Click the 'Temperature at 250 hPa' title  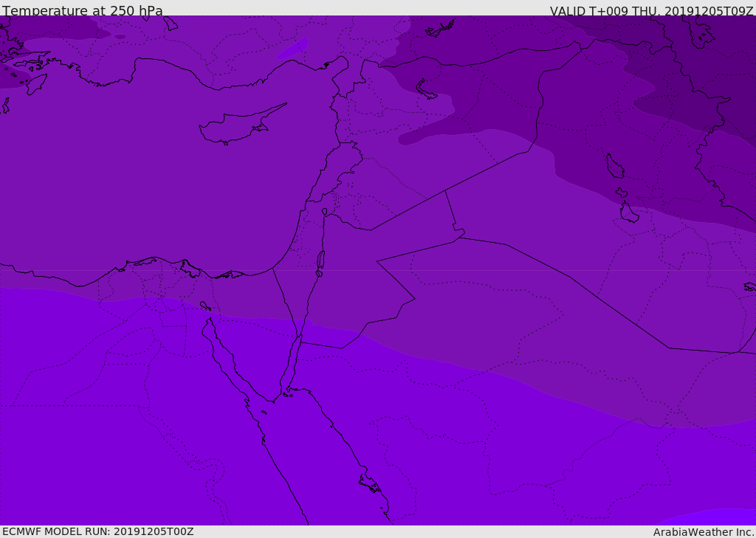83,10
